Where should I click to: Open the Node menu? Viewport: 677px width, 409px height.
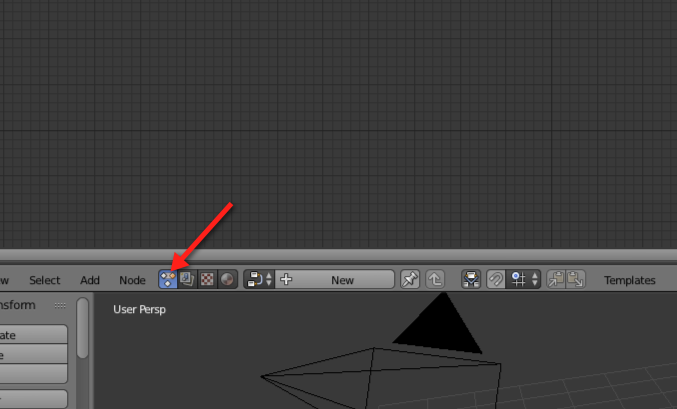point(132,280)
